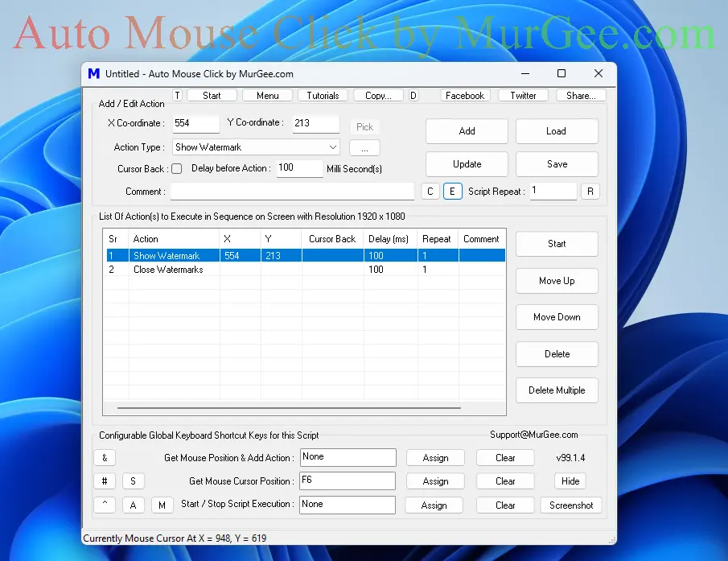Click the C button beside Comment
The image size is (728, 561).
pos(430,192)
